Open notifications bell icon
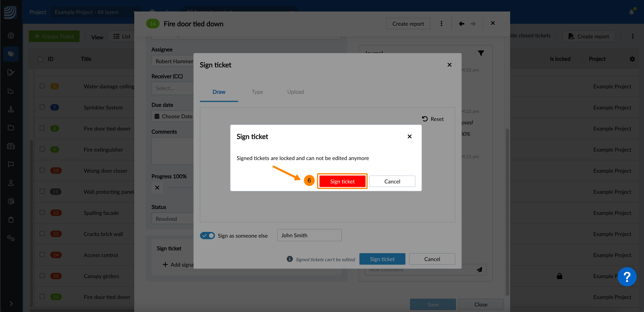Image resolution: width=644 pixels, height=312 pixels. pos(632,12)
